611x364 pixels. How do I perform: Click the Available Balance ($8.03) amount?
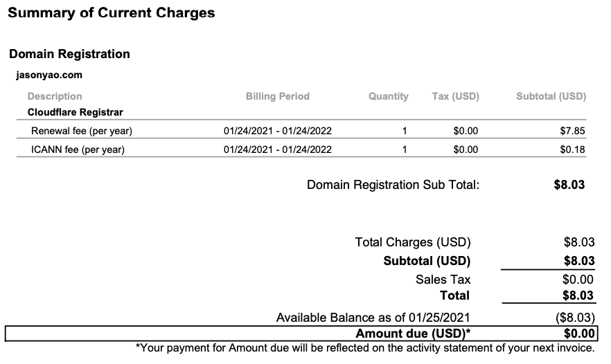(575, 318)
